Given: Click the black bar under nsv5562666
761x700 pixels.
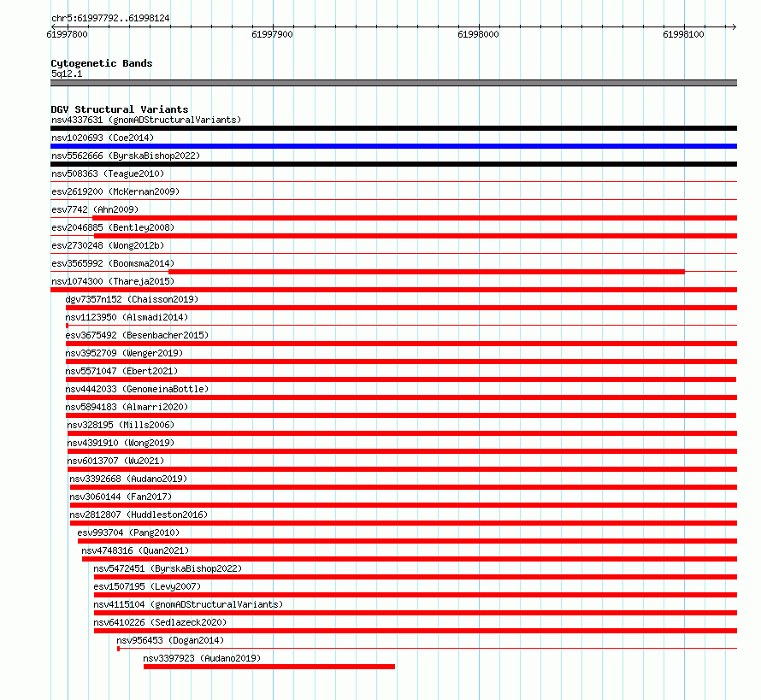Looking at the screenshot, I should pyautogui.click(x=393, y=164).
